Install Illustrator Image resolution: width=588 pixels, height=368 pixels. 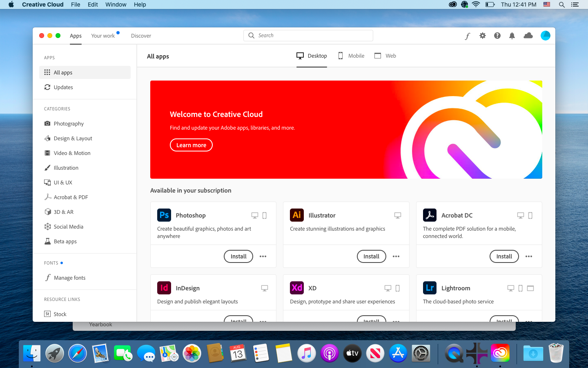[372, 256]
